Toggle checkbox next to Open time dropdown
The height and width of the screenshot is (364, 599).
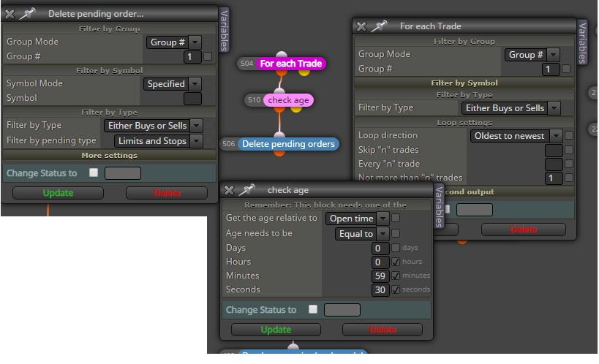pos(396,218)
